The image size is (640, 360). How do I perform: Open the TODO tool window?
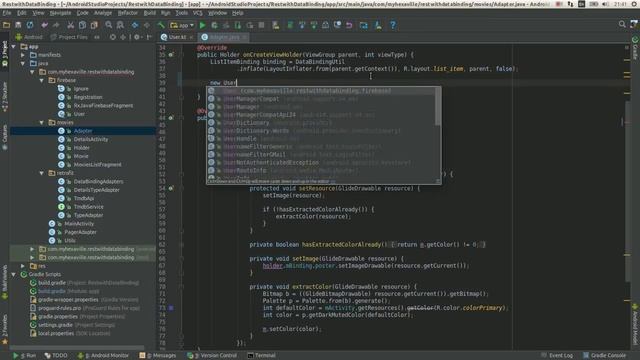(56, 356)
